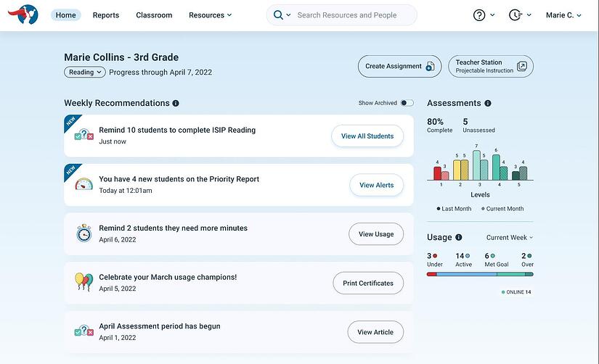Show info icon next to Usage
The height and width of the screenshot is (364, 599).
tap(459, 237)
